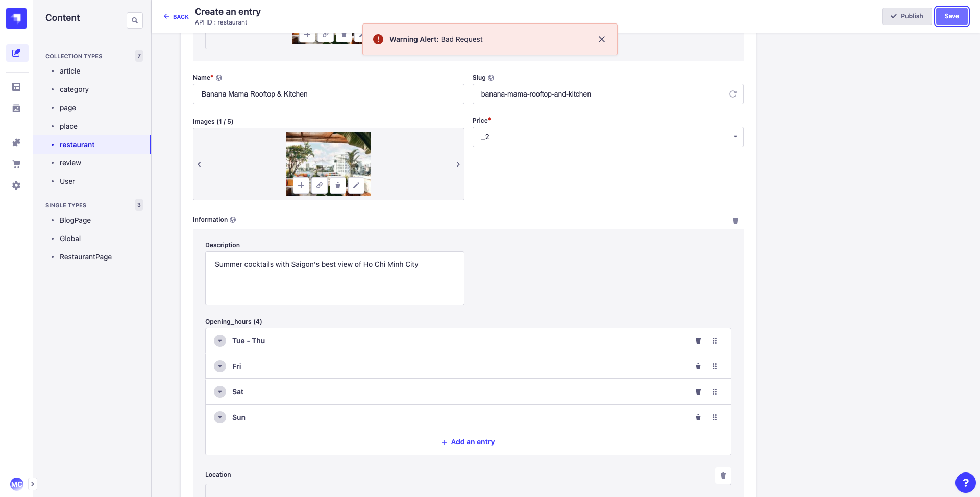Click the Publish button
980x497 pixels.
point(906,16)
